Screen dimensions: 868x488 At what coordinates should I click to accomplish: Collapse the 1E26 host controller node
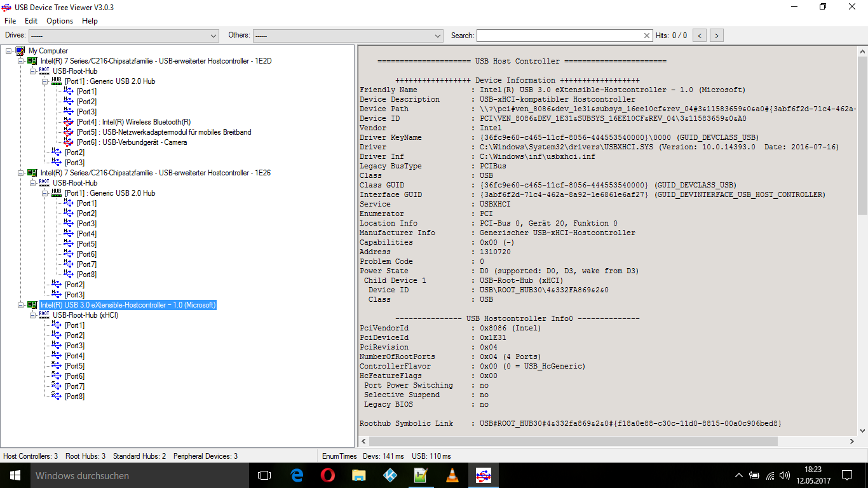click(x=20, y=173)
